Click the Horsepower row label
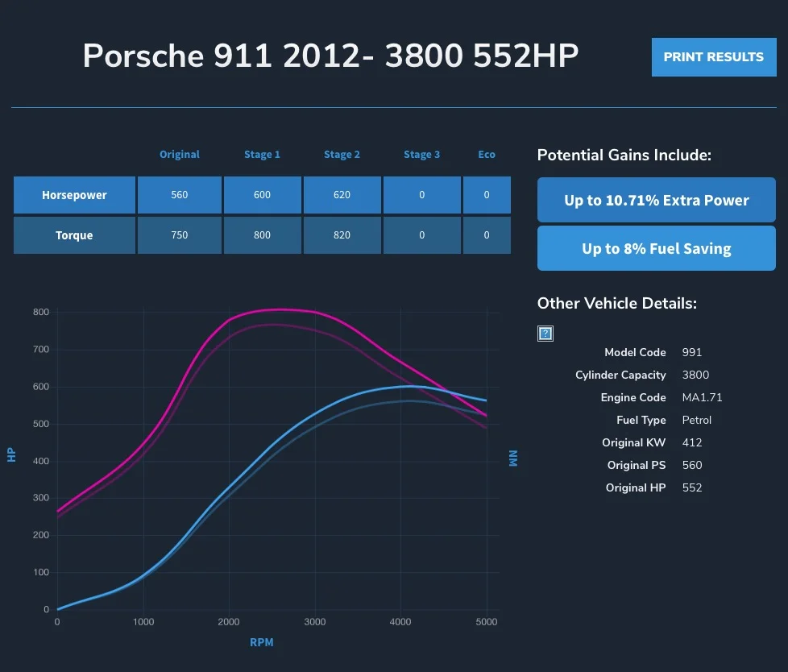Screen dimensions: 788x672 point(74,195)
